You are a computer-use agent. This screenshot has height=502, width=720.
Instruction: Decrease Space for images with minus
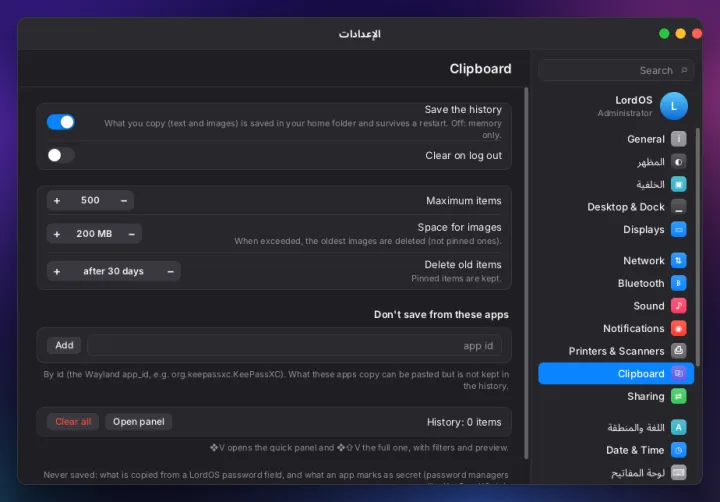(x=131, y=234)
